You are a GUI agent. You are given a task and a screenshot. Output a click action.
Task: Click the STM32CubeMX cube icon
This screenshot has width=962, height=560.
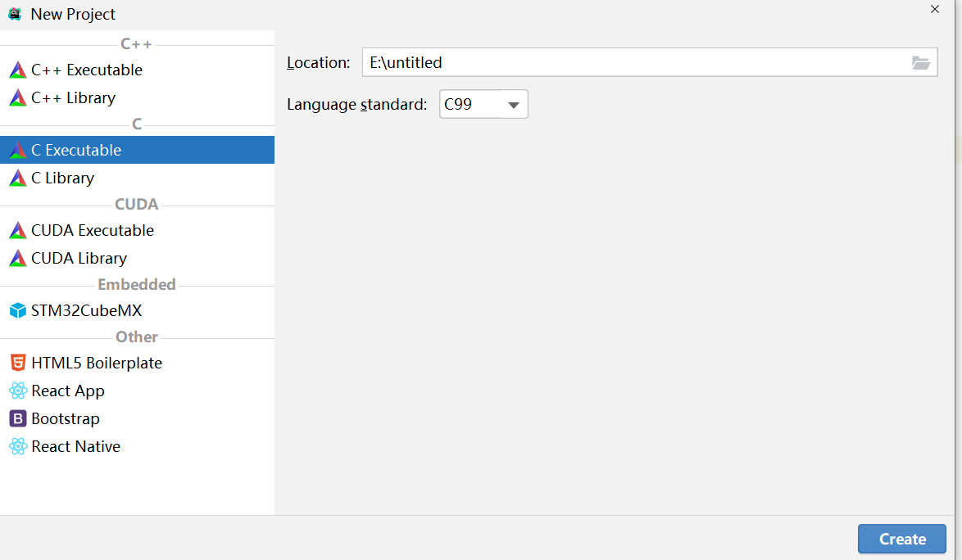click(x=17, y=311)
